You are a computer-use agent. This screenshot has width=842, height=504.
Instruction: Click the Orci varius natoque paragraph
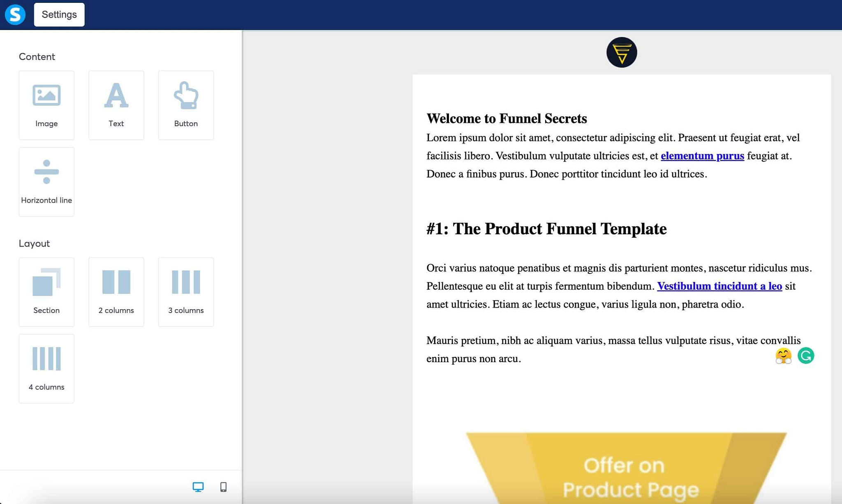pyautogui.click(x=619, y=286)
